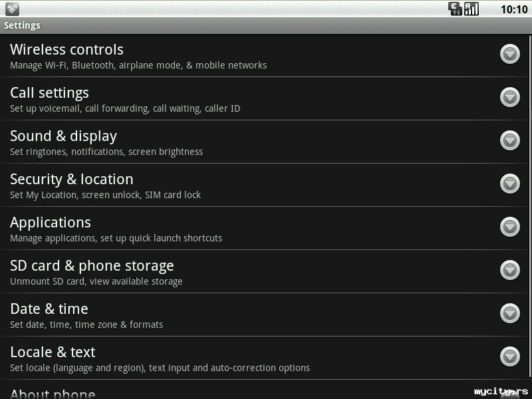Screen dimensions: 532x399
Task: Expand Call settings using its round arrow
Action: tap(510, 97)
